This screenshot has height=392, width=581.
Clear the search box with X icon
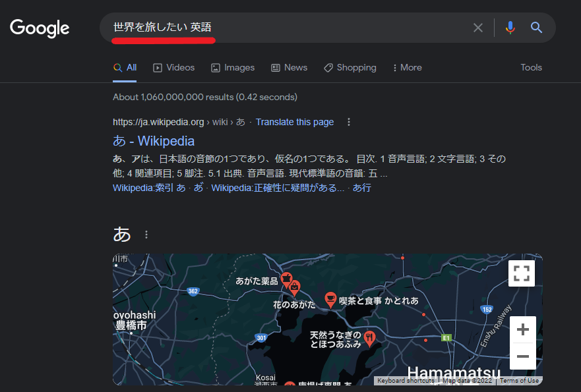tap(478, 28)
